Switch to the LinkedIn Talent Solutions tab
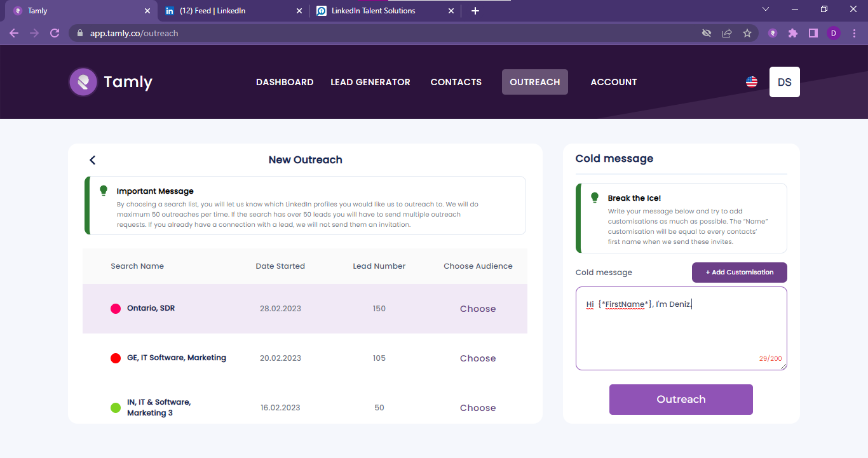 click(385, 11)
